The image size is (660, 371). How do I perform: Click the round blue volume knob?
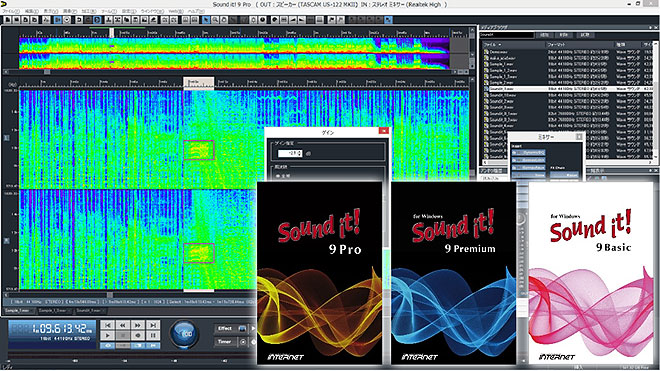pos(184,334)
